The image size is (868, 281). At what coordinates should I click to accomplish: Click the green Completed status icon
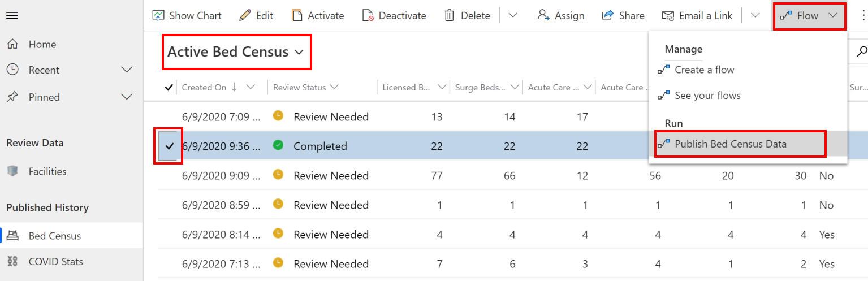tap(278, 145)
